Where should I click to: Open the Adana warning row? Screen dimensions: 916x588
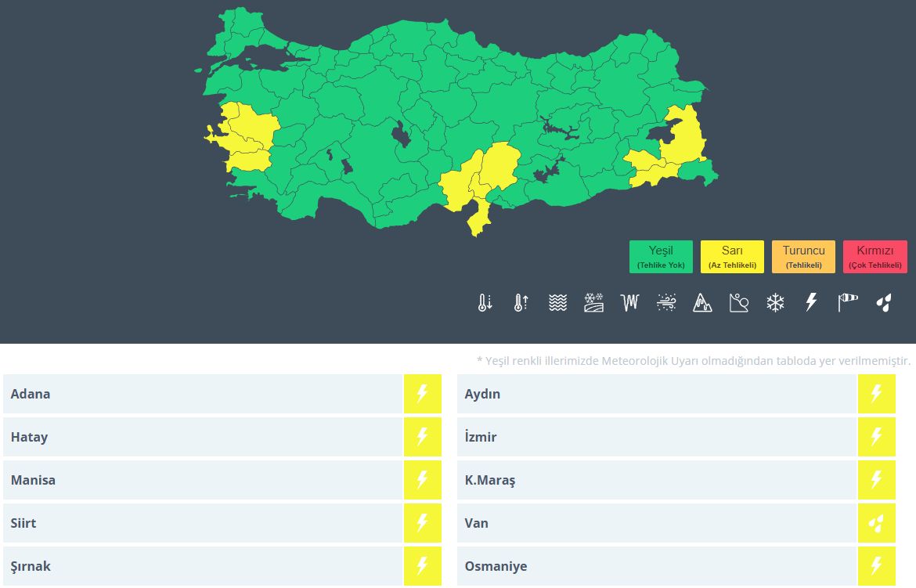tap(204, 394)
